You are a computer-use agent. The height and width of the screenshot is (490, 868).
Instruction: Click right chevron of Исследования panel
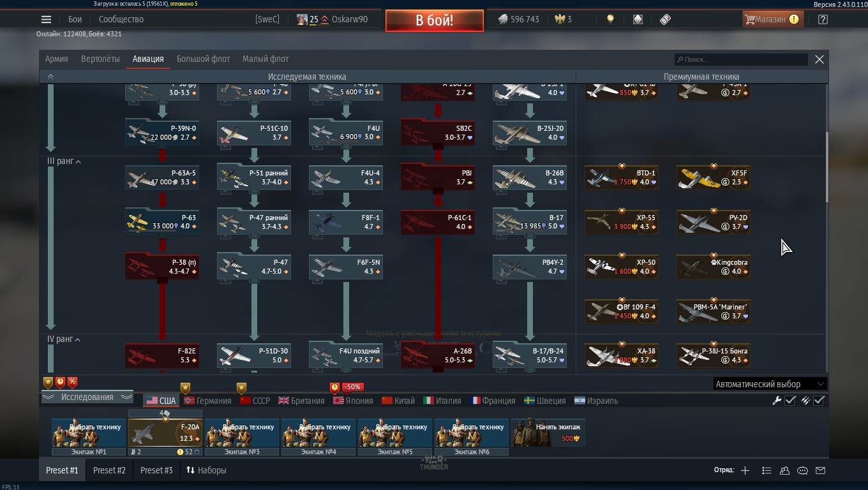[126, 397]
